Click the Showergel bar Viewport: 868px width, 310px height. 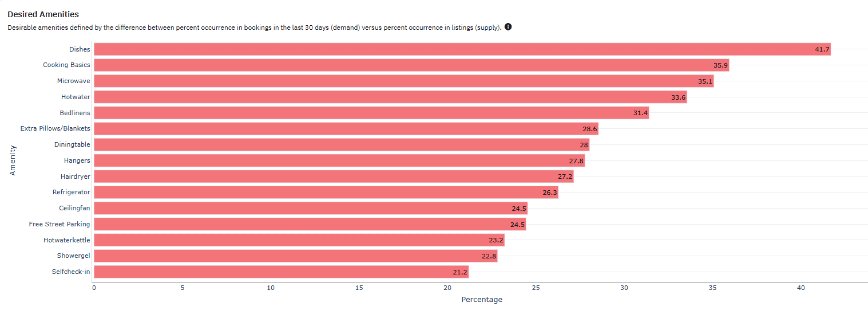tap(296, 256)
